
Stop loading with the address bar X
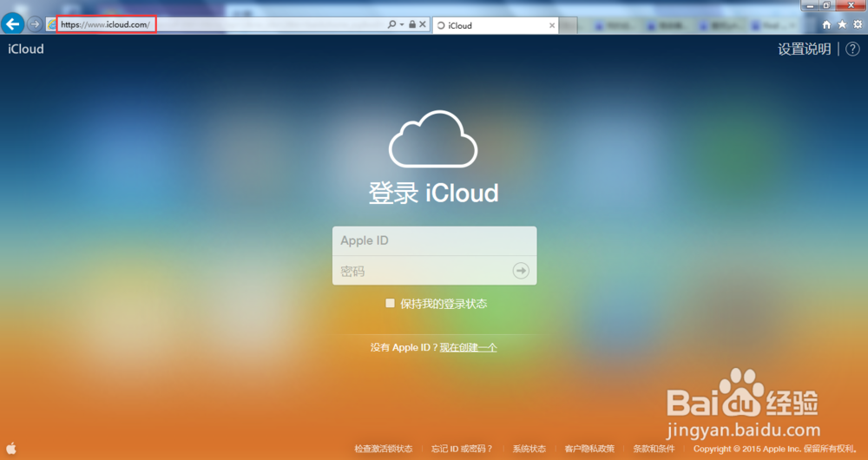[423, 24]
